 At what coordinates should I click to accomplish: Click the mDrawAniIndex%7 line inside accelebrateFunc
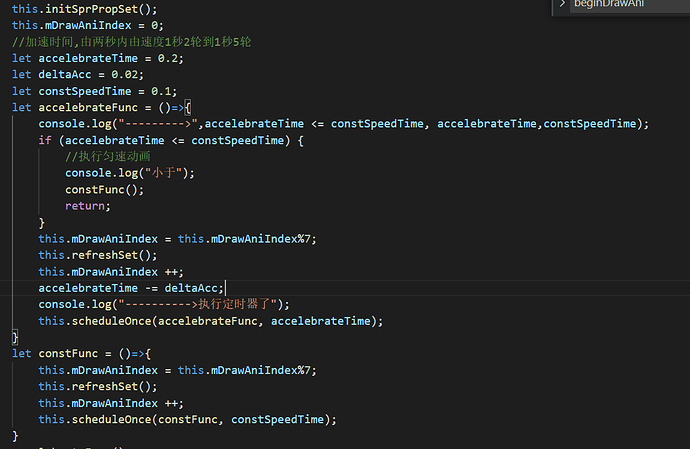[x=177, y=239]
